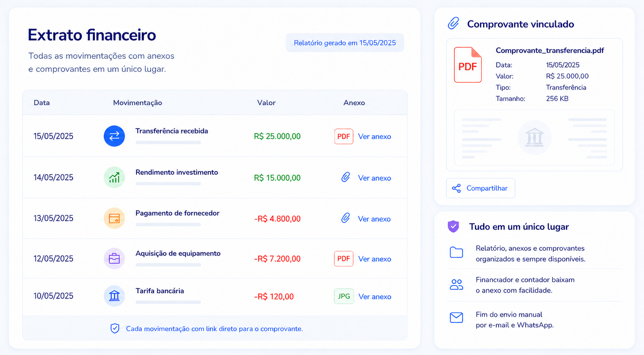Screen dimensions: 644x355
Task: Click the Comprovante preview thumbnail
Action: 535,137
